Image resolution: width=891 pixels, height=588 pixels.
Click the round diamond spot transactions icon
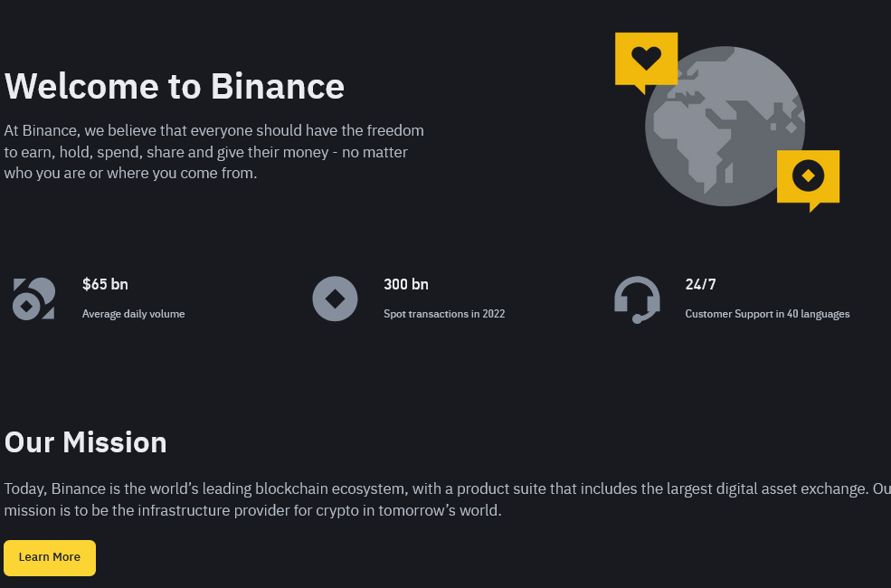335,299
